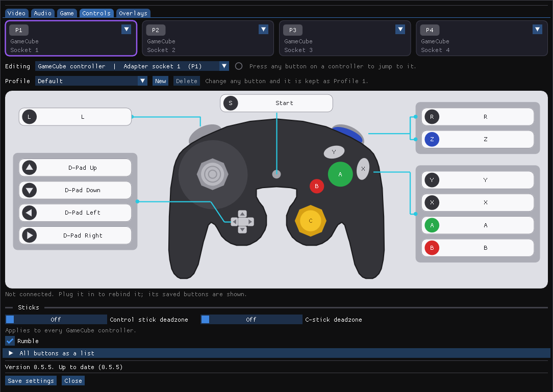Open the P1 slot dropdown arrow
Image resolution: width=553 pixels, height=392 pixels.
click(x=126, y=29)
